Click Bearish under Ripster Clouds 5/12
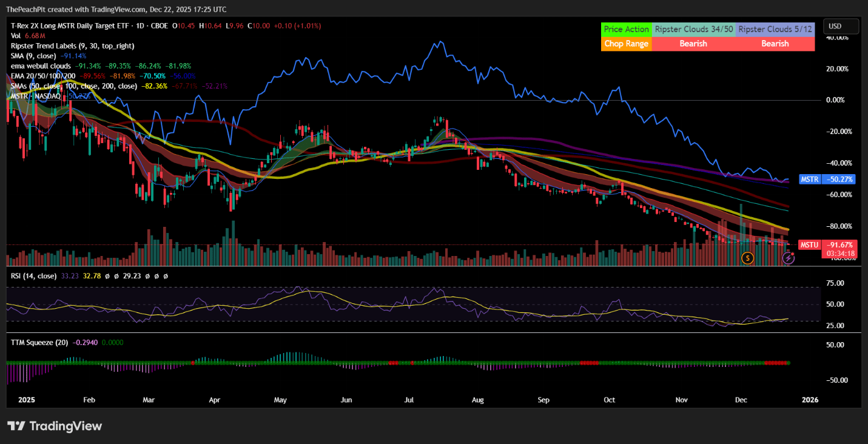 click(775, 44)
